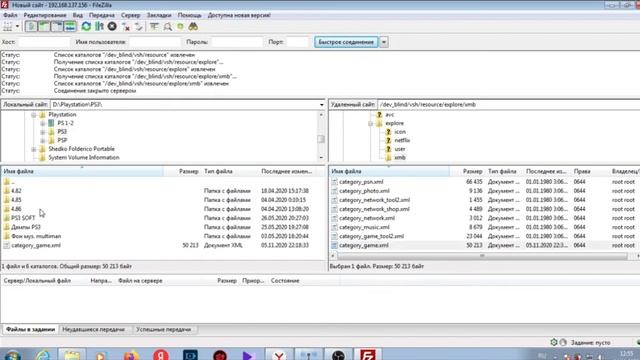Open Firefox from Windows taskbar
640x360 pixels.
(130, 355)
